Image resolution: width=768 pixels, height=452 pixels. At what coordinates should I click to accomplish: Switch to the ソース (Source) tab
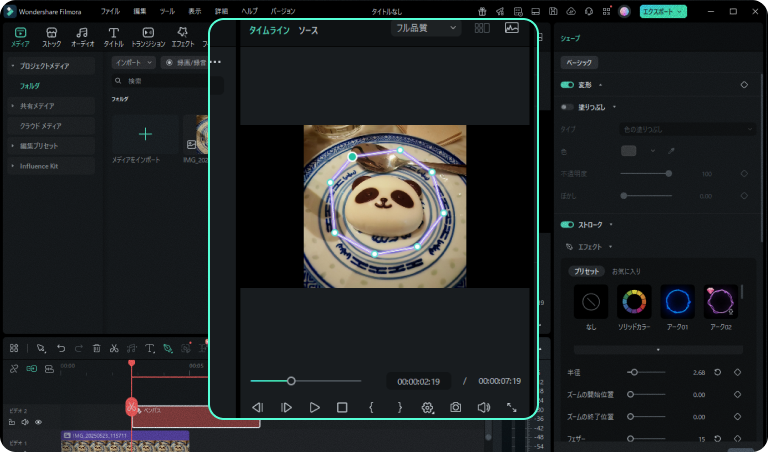click(x=308, y=31)
